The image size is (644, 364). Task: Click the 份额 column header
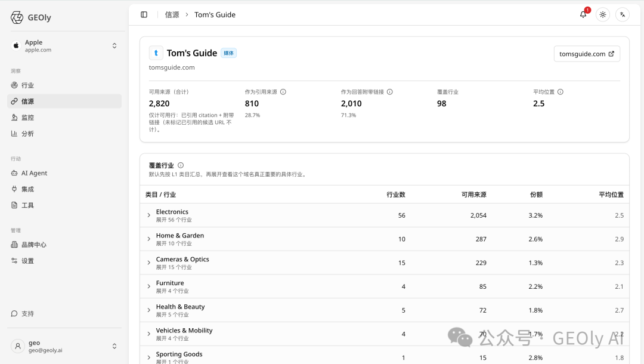pyautogui.click(x=537, y=195)
